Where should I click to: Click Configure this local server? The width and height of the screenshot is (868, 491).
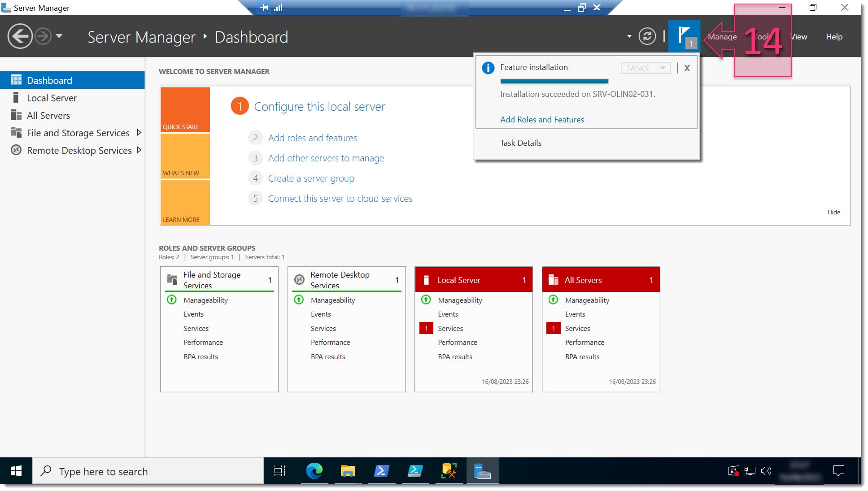(x=319, y=107)
